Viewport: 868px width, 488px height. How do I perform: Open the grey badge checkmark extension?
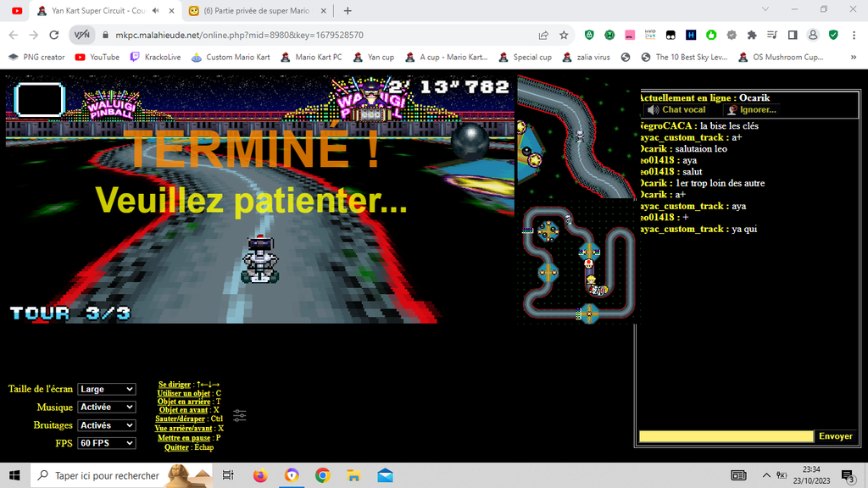coord(732,35)
